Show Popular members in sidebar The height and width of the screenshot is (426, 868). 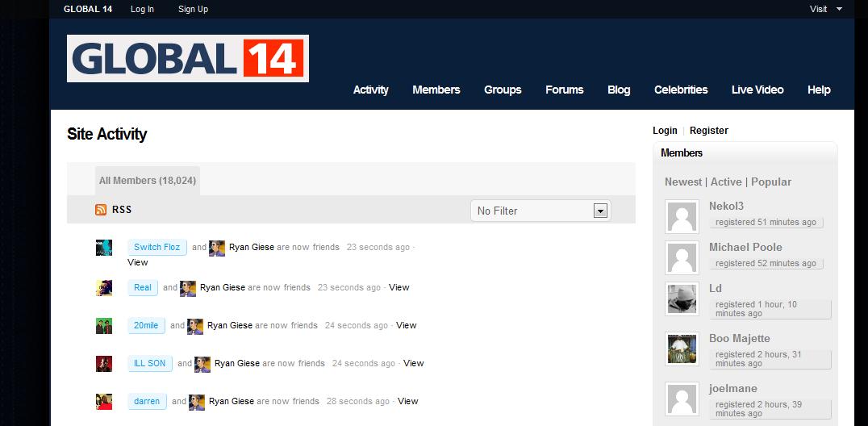[x=771, y=182]
